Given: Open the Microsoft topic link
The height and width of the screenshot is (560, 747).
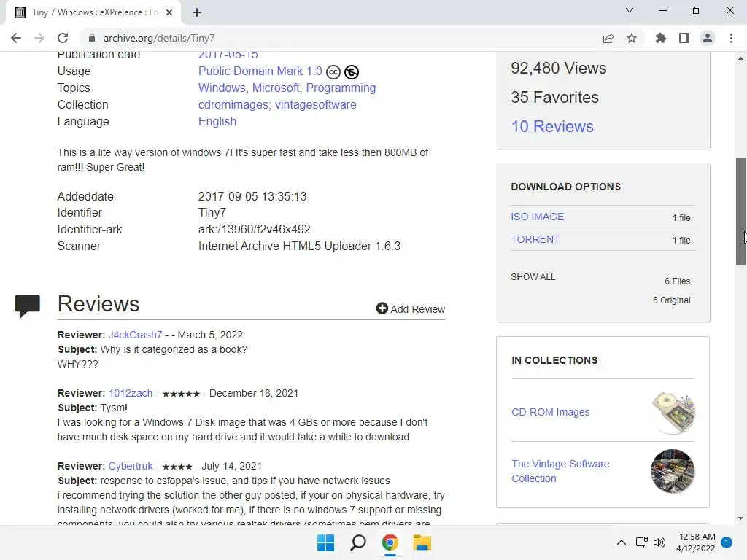Looking at the screenshot, I should (276, 87).
